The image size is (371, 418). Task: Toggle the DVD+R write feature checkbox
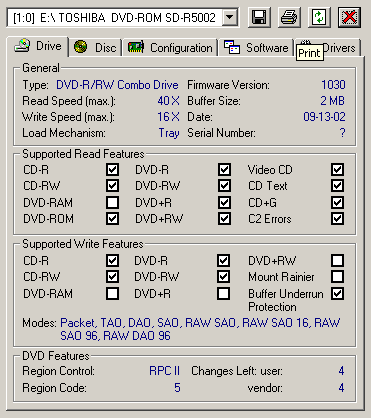coord(223,293)
